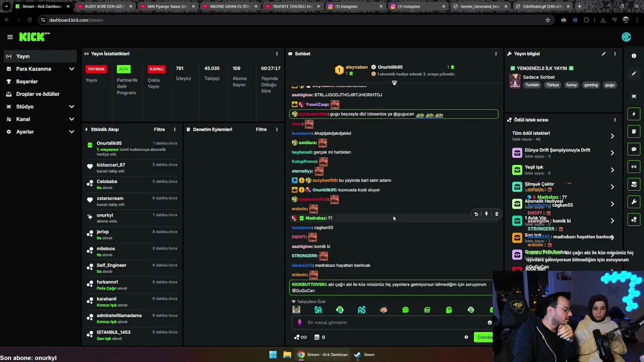Open Droplar ve ödüller sidebar item
The height and width of the screenshot is (362, 644).
click(x=39, y=94)
